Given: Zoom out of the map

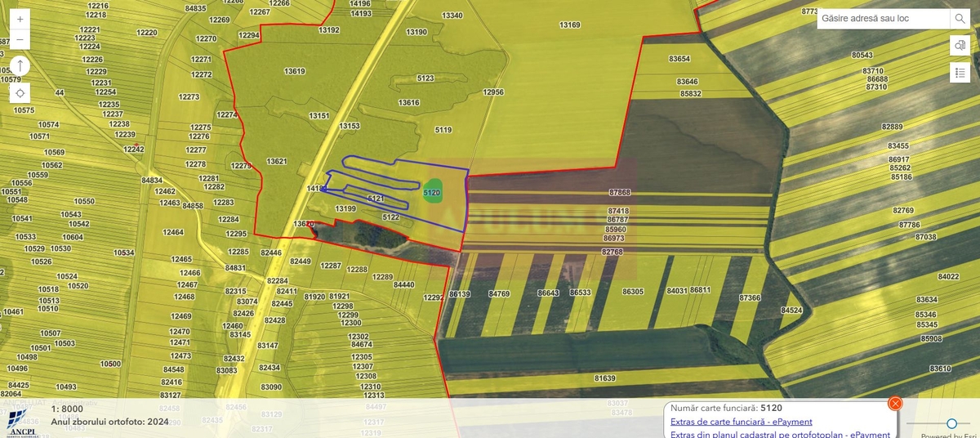Looking at the screenshot, I should point(20,40).
